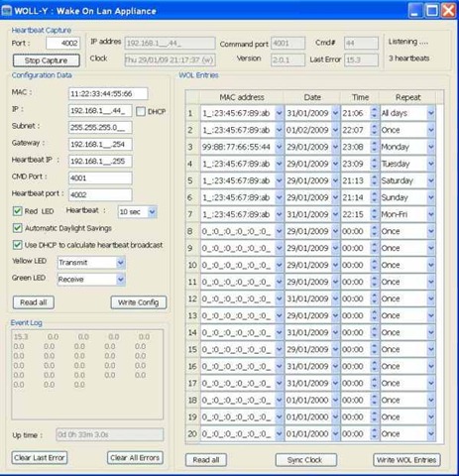Adjust the Time stepper in row 20
Screen dimensions: 459x476
click(374, 433)
